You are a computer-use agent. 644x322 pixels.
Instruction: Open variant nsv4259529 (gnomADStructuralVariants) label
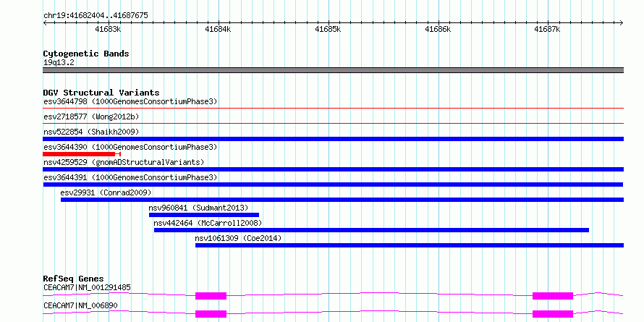(x=124, y=162)
